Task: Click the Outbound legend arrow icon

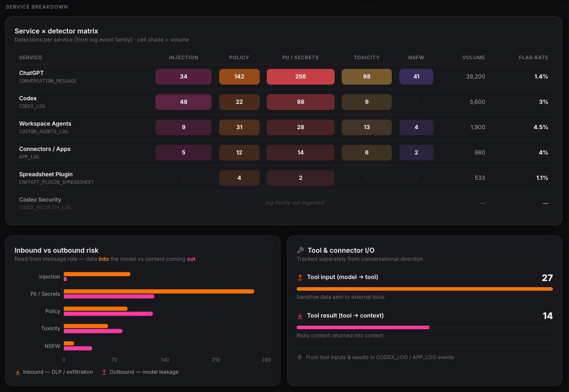Action: click(104, 372)
